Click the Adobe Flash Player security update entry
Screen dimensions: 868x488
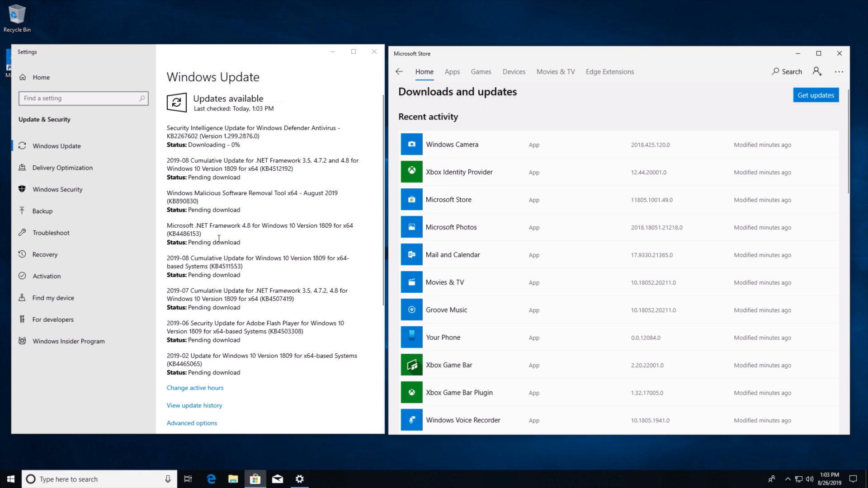click(x=255, y=331)
